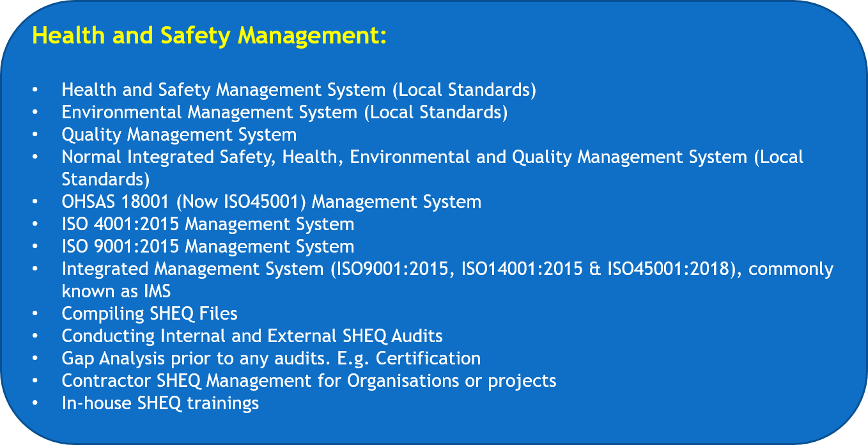
Task: Select Contractor SHEQ Management for Organisations item
Action: pos(309,381)
